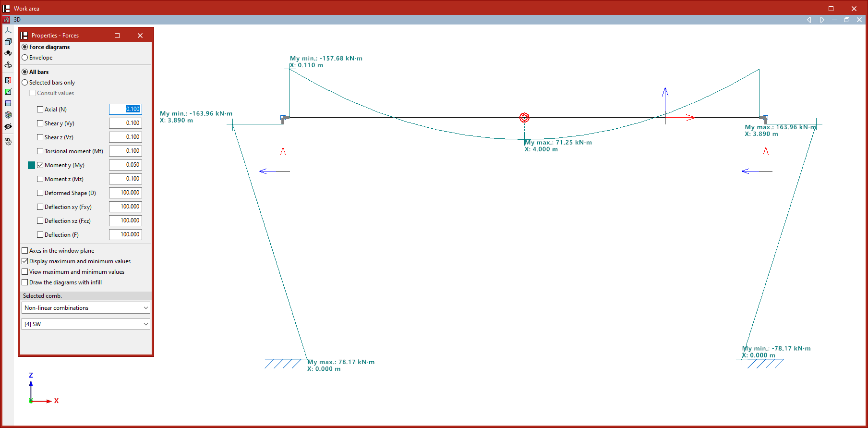Screen dimensions: 868x428
Task: Open the Non-linear combinations dropdown
Action: pyautogui.click(x=86, y=308)
